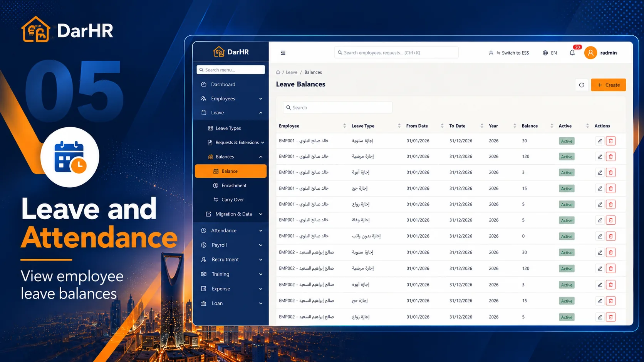Focus the sidebar Search menu field
Viewport: 644px width, 362px height.
tap(231, 70)
